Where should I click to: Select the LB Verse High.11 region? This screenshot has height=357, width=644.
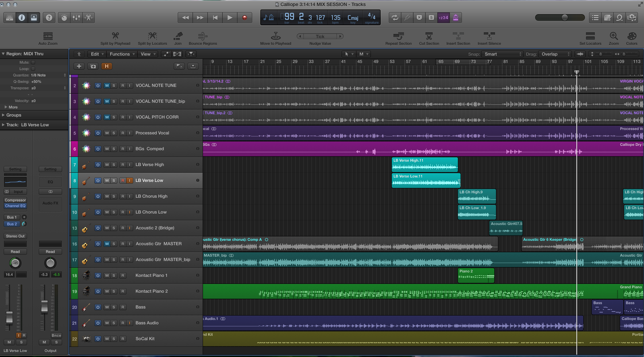425,164
